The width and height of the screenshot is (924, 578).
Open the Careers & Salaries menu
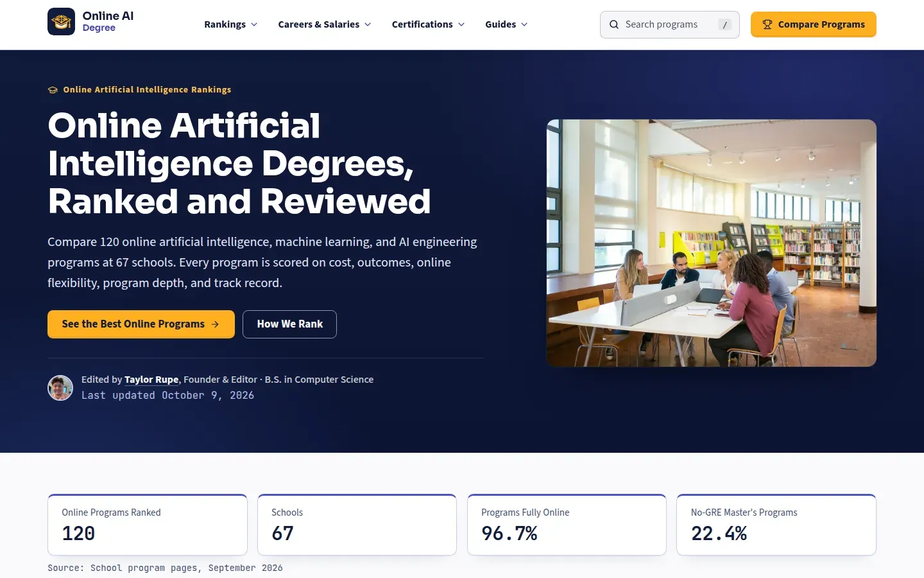tap(324, 24)
